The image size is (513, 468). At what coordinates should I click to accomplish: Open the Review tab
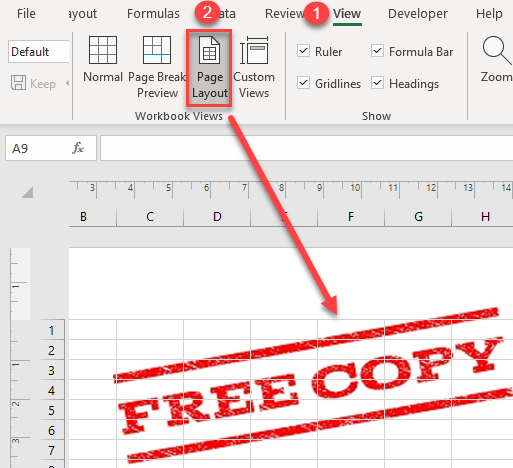[x=284, y=14]
